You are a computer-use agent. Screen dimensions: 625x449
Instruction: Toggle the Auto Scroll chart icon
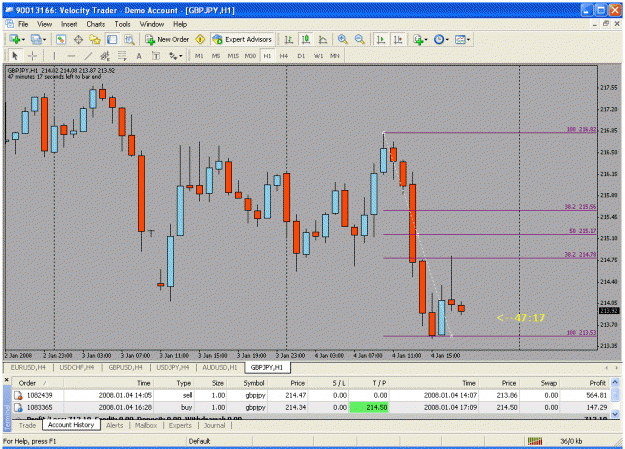[x=381, y=39]
